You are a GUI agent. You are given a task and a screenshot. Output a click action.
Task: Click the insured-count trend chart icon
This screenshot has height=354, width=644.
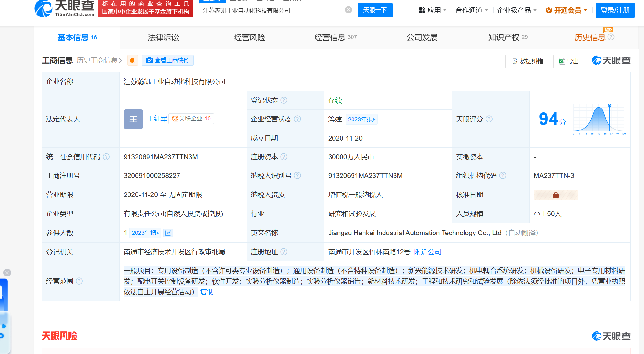pyautogui.click(x=168, y=233)
